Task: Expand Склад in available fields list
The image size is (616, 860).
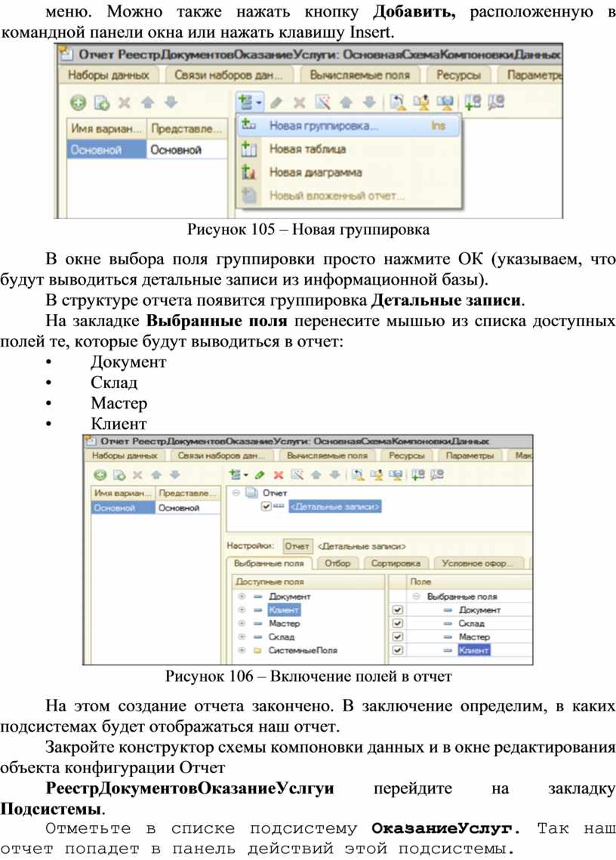Action: point(242,637)
